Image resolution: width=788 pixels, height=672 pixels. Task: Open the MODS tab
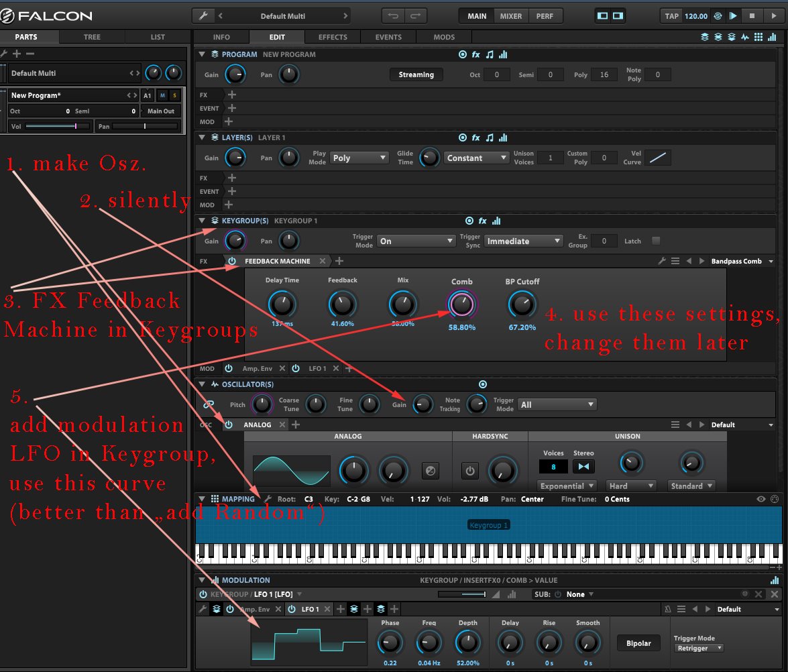click(x=444, y=37)
